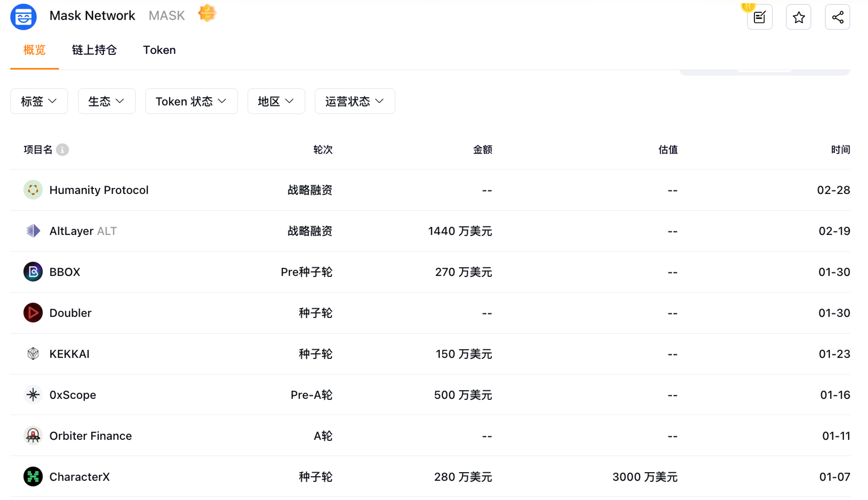Open the Token 状态 dropdown
This screenshot has height=500, width=868.
pos(191,101)
